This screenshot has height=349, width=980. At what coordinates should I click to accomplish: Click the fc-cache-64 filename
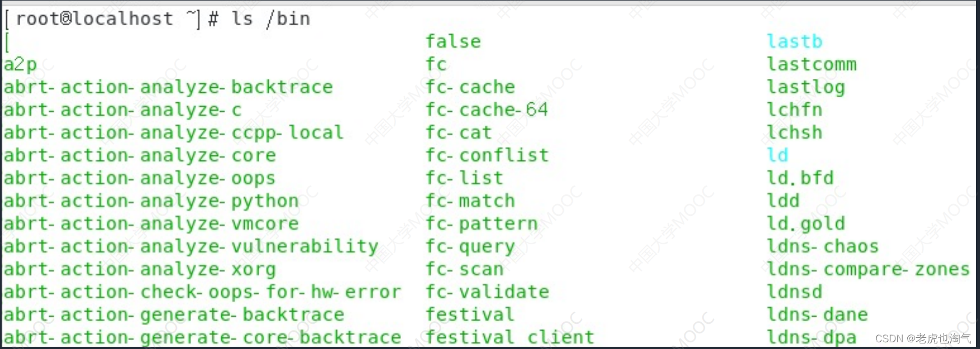487,110
